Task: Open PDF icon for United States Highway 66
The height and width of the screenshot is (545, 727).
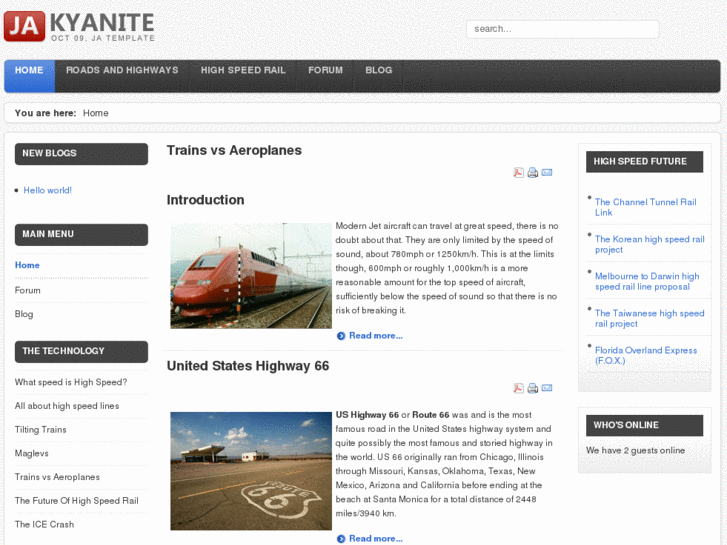Action: 518,388
